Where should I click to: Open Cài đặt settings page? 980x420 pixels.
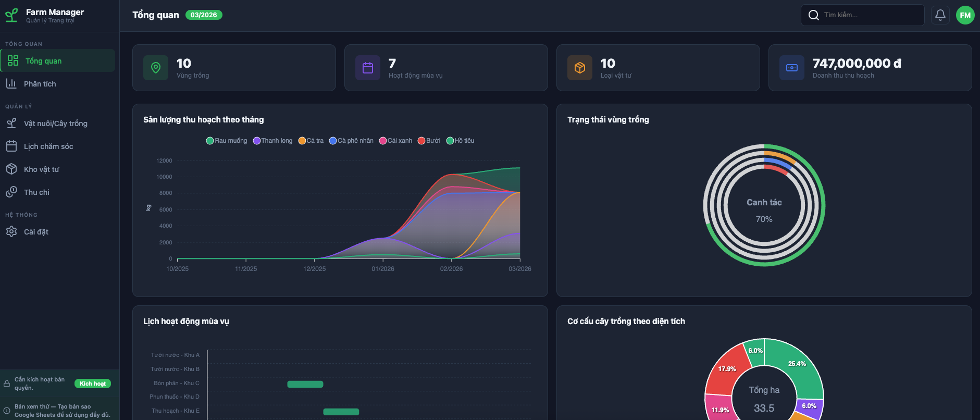(36, 232)
